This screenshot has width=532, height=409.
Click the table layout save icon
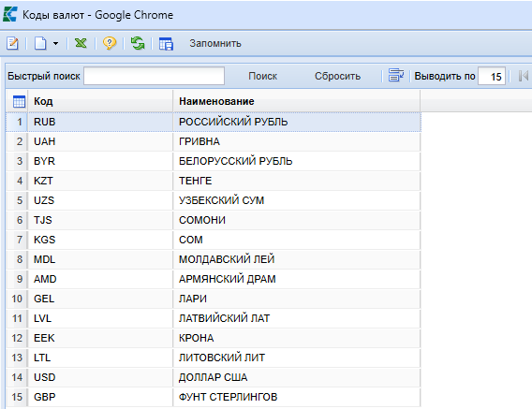tap(166, 43)
